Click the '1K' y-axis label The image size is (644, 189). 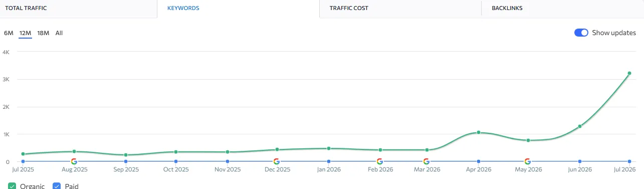(7, 134)
